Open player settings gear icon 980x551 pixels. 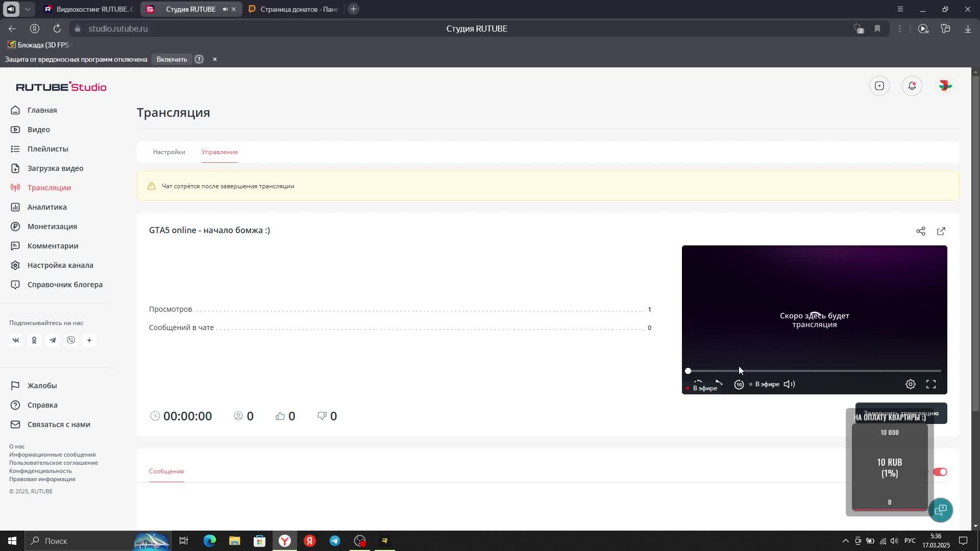(x=910, y=384)
